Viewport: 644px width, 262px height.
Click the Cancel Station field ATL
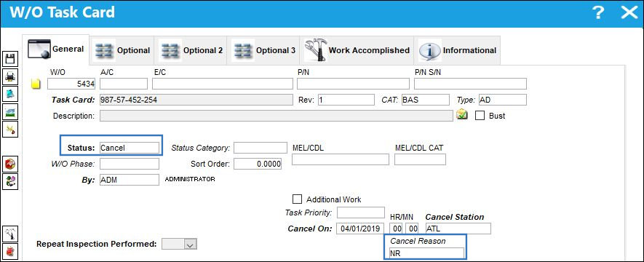click(x=458, y=229)
